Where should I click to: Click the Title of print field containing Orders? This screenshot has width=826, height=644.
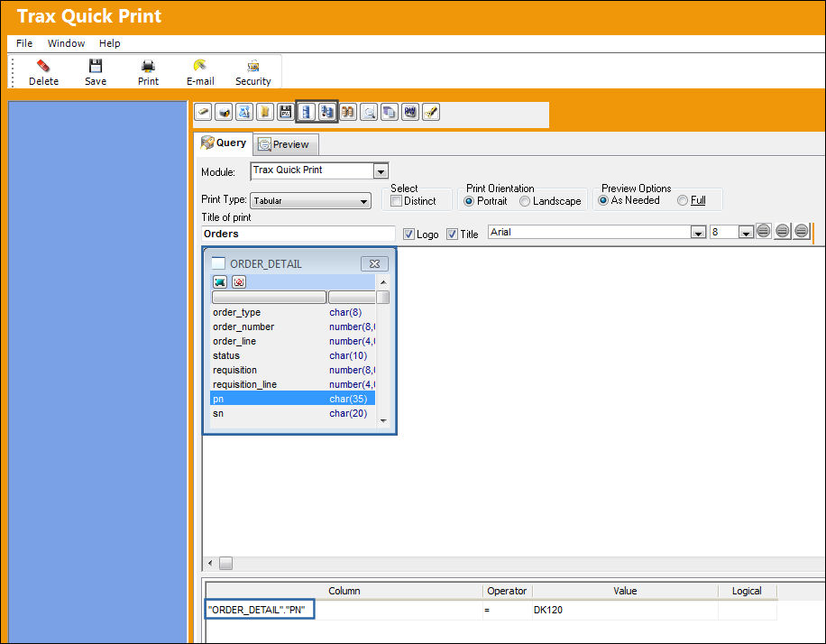click(x=298, y=234)
